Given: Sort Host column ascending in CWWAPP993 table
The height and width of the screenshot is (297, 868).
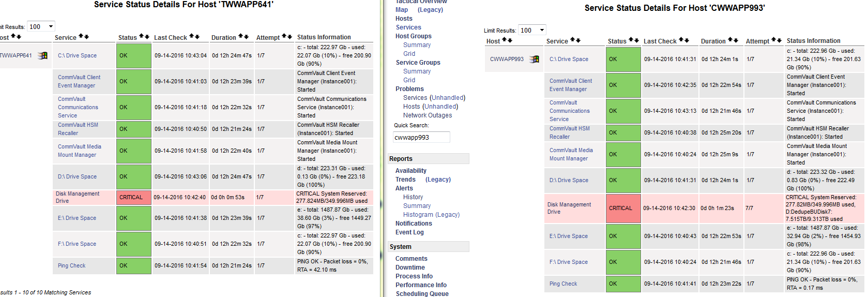Looking at the screenshot, I should coord(505,40).
